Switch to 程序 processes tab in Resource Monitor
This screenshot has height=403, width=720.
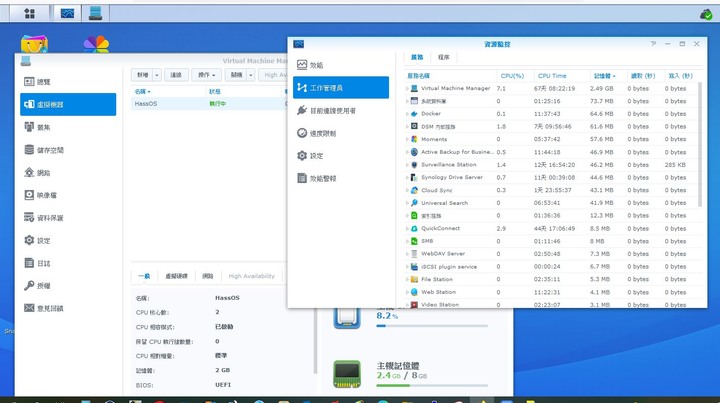444,57
